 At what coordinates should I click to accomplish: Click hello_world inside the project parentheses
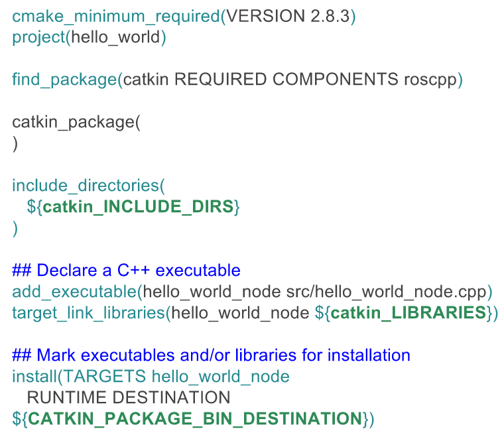click(x=115, y=36)
